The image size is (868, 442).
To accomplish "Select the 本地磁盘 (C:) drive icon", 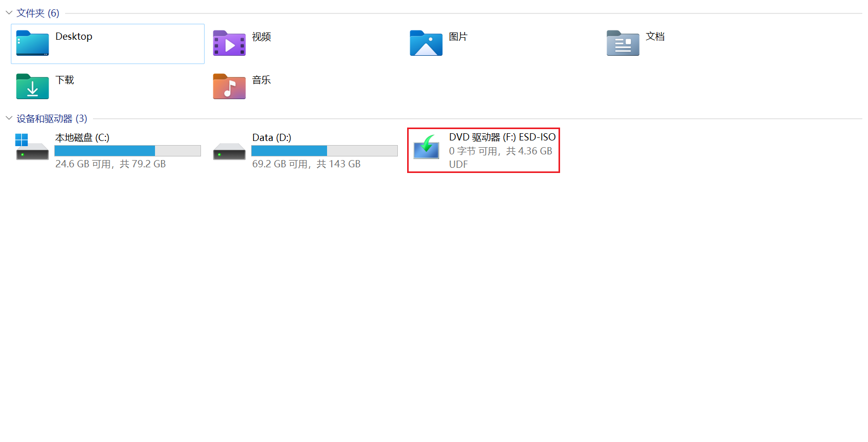I will 32,147.
